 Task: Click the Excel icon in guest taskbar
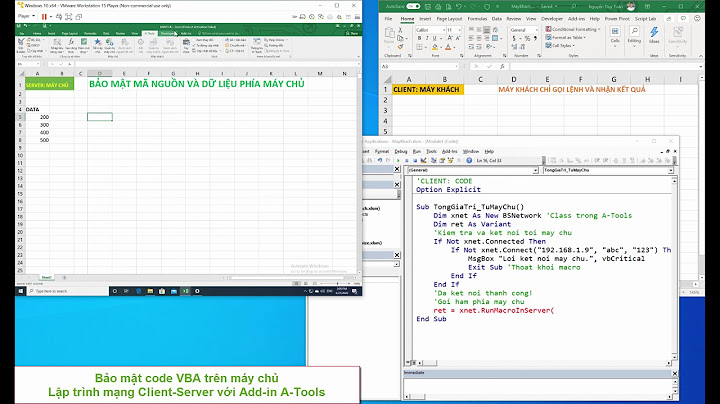click(x=186, y=291)
